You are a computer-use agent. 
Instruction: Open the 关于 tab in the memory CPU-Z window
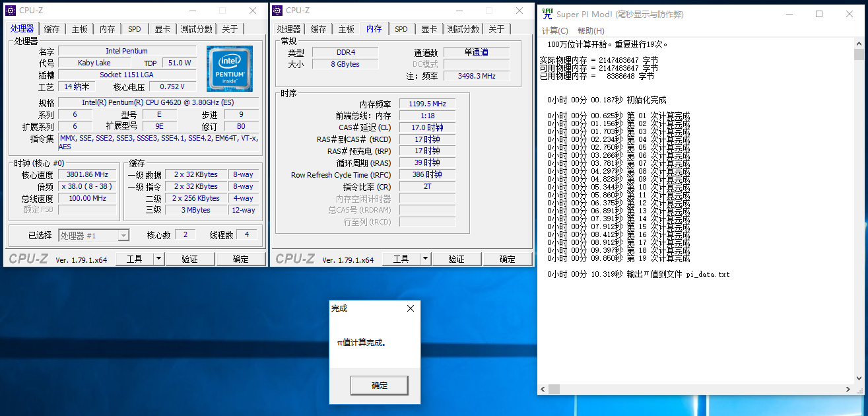[496, 28]
